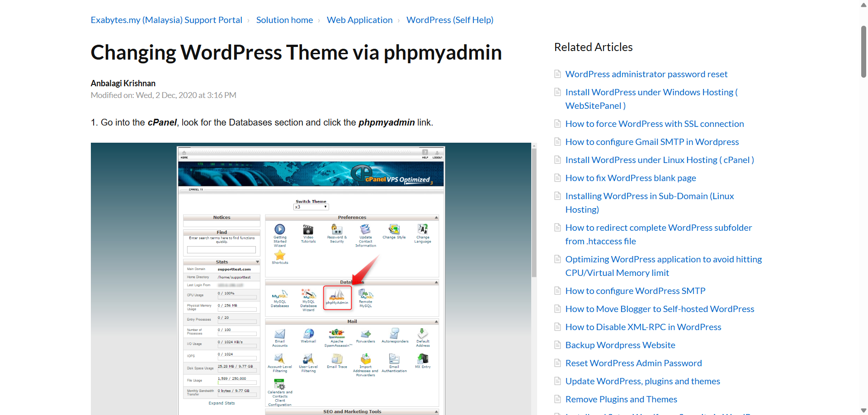Click the page scrollbar down arrow
The height and width of the screenshot is (415, 868).
863,410
